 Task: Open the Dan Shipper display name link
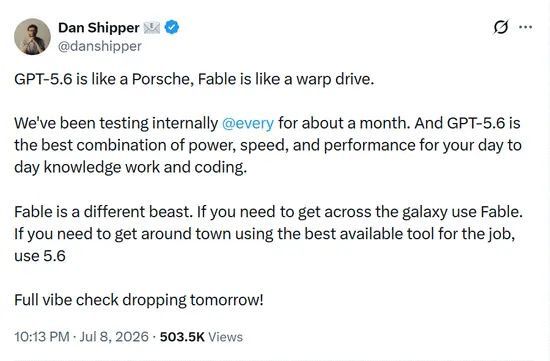tap(99, 28)
